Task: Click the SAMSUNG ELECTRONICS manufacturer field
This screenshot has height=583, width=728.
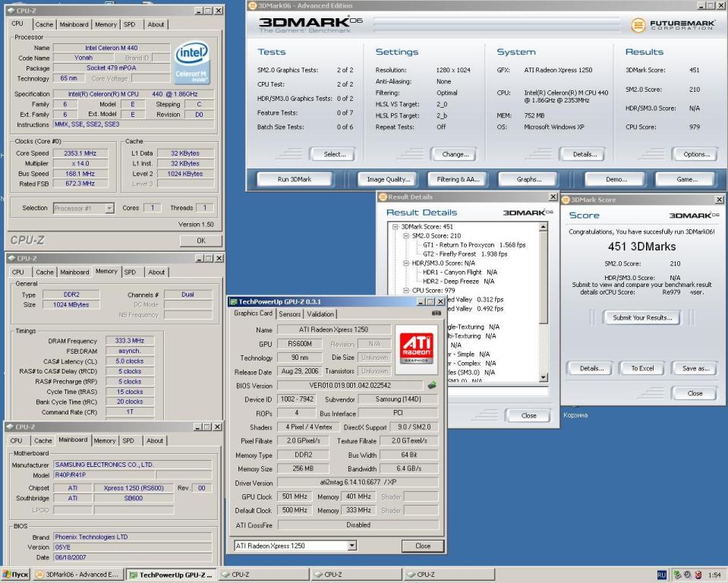Action: pos(132,465)
